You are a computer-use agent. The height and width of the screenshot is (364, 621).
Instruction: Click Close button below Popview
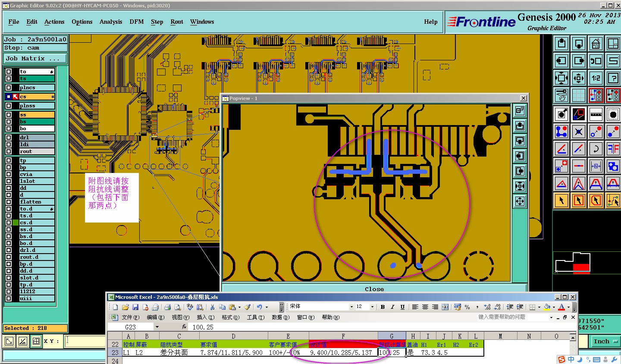[374, 289]
